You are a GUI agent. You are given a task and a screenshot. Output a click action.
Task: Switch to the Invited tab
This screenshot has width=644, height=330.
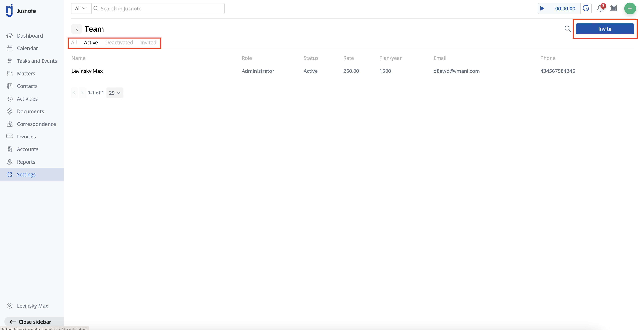coord(148,43)
